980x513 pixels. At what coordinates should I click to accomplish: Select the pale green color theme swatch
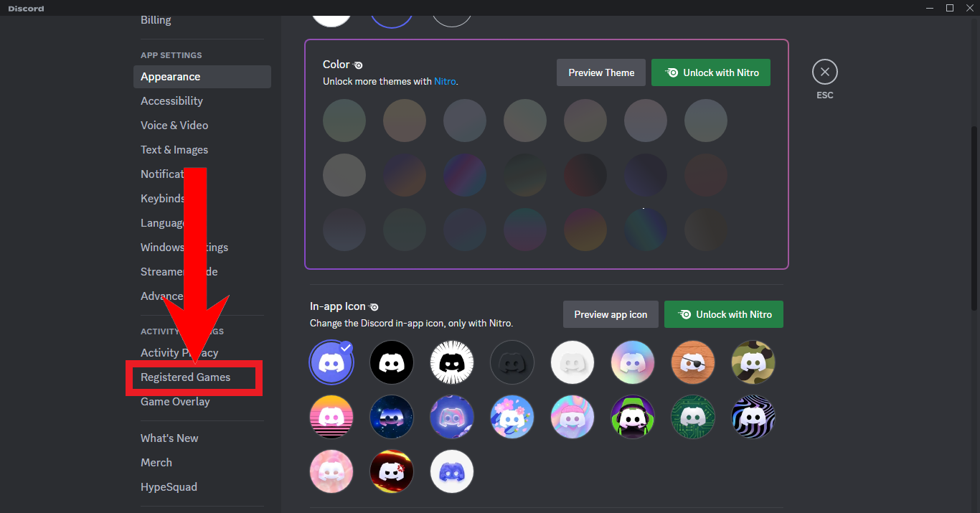point(344,121)
